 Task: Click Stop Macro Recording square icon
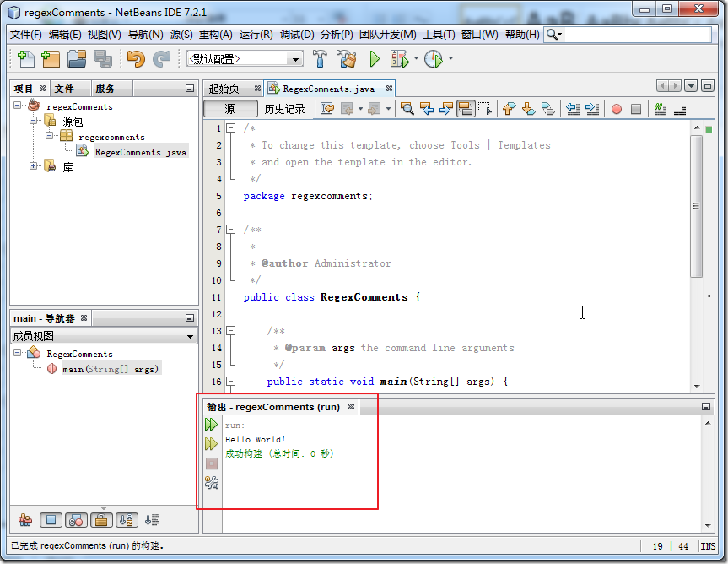636,109
